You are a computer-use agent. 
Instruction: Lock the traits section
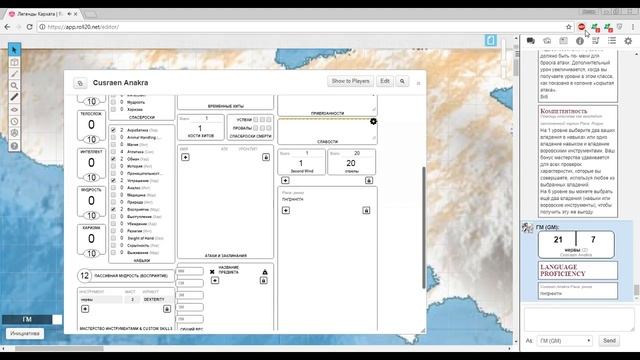[x=366, y=210]
